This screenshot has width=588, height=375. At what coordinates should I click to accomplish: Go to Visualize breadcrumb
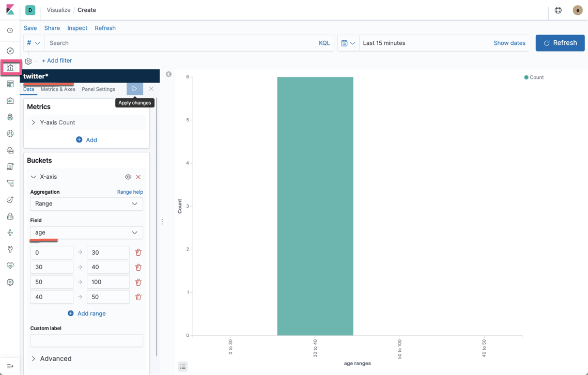pyautogui.click(x=58, y=10)
